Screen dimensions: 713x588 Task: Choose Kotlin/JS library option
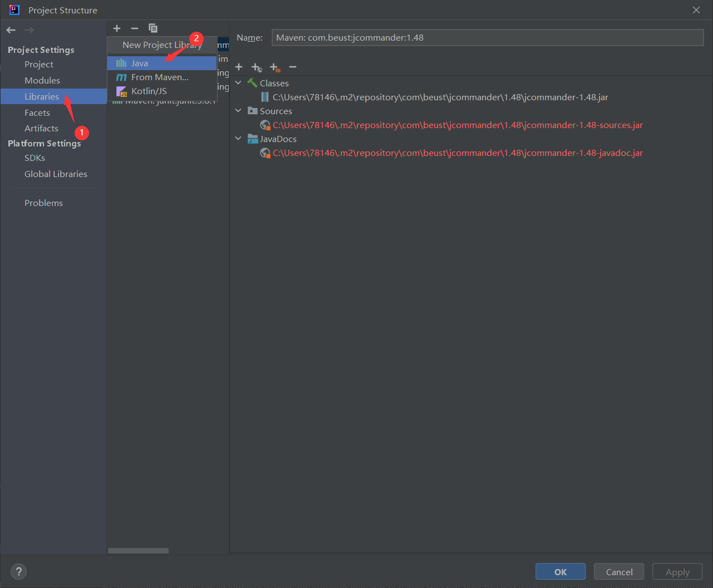pyautogui.click(x=162, y=91)
